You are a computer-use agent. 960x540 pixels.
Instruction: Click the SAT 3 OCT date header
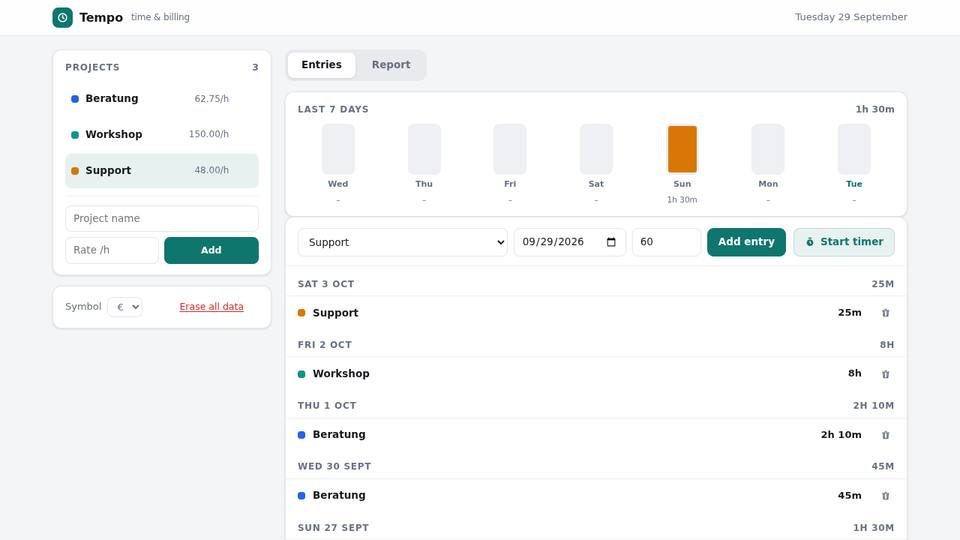326,284
